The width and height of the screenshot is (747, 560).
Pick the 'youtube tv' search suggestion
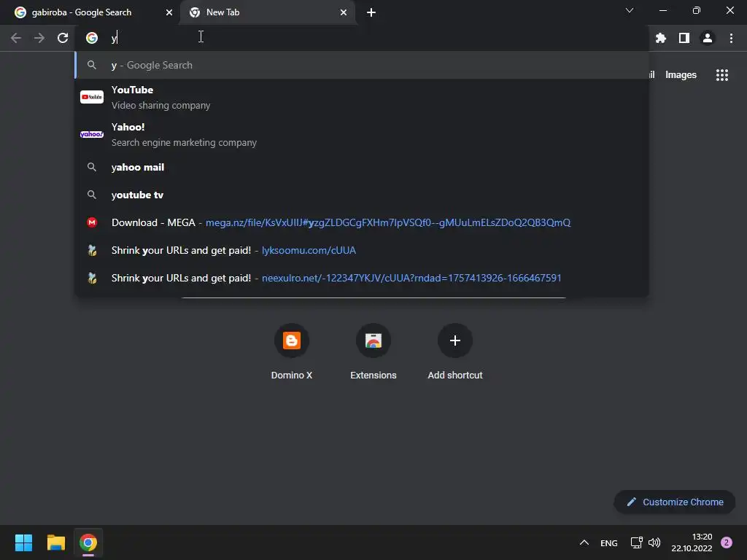tap(362, 195)
